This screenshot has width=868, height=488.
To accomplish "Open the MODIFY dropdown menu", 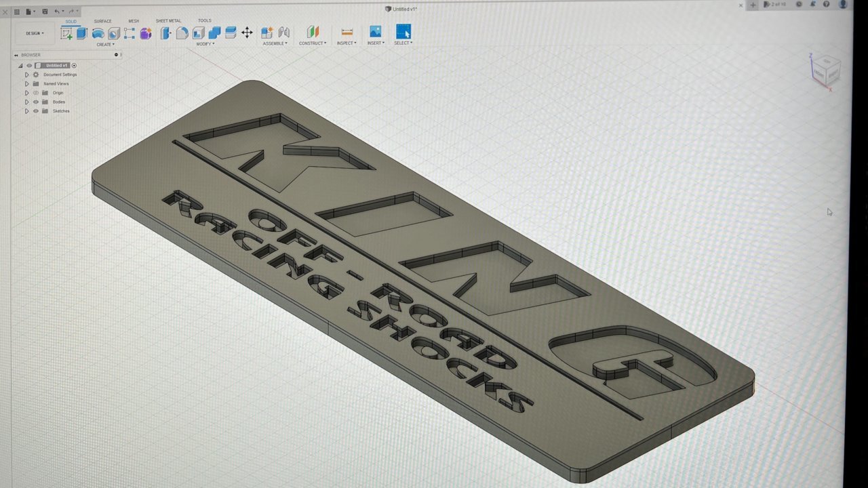I will coord(205,44).
